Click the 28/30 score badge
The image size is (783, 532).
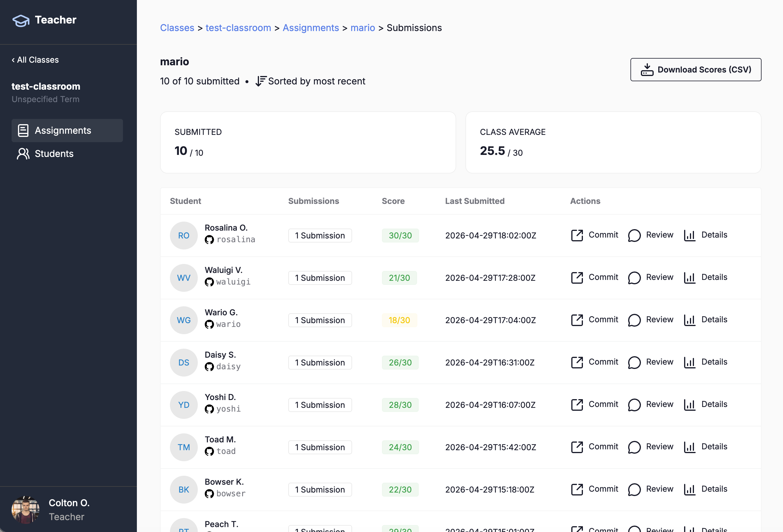click(400, 405)
